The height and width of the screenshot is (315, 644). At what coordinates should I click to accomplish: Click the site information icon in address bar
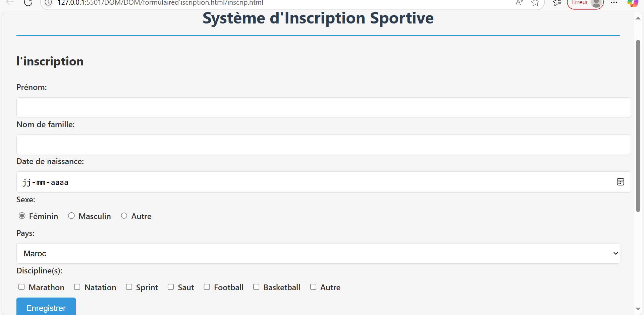point(48,3)
